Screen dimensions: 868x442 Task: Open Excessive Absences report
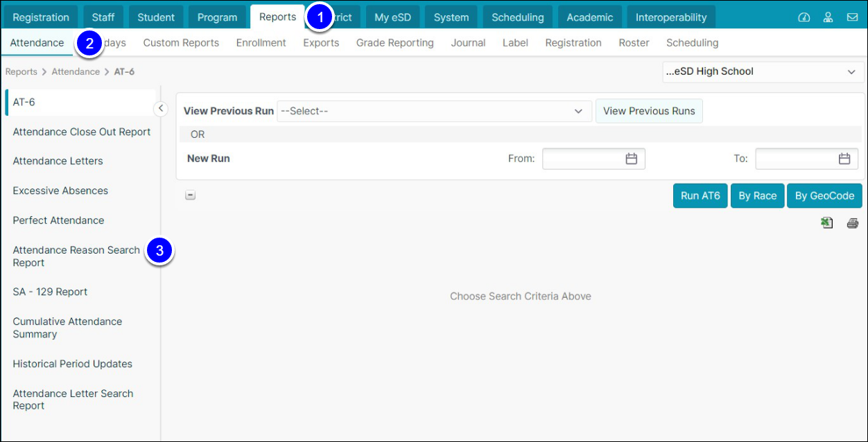click(61, 191)
